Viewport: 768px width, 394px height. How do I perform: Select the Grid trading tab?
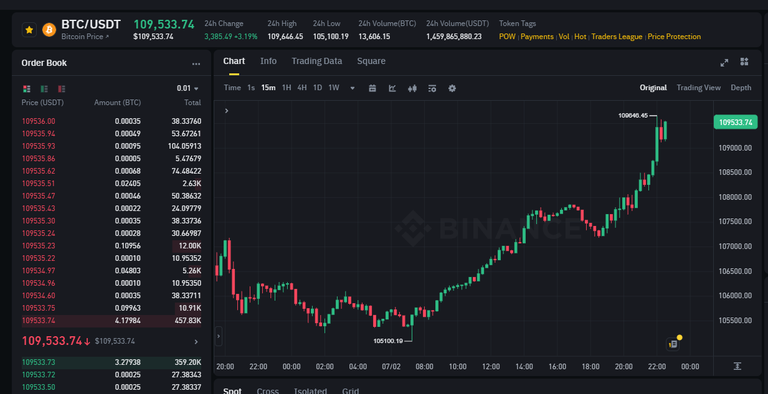[x=350, y=391]
